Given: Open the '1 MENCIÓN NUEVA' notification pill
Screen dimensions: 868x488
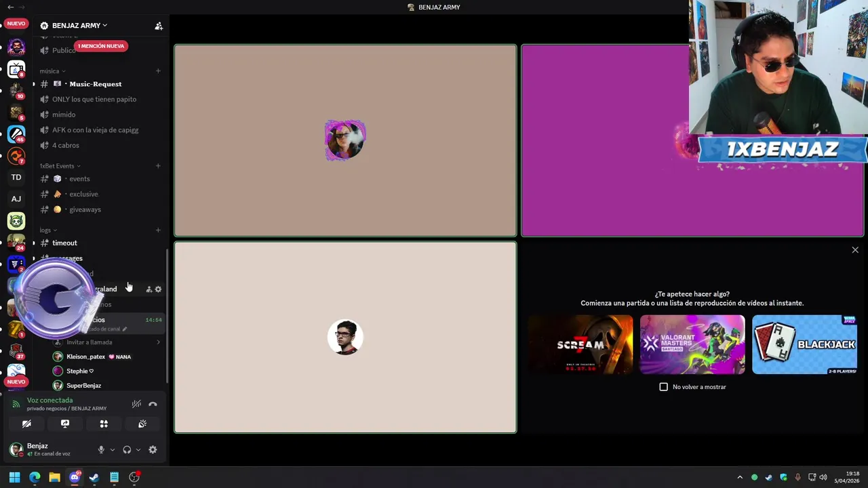Looking at the screenshot, I should pos(101,46).
